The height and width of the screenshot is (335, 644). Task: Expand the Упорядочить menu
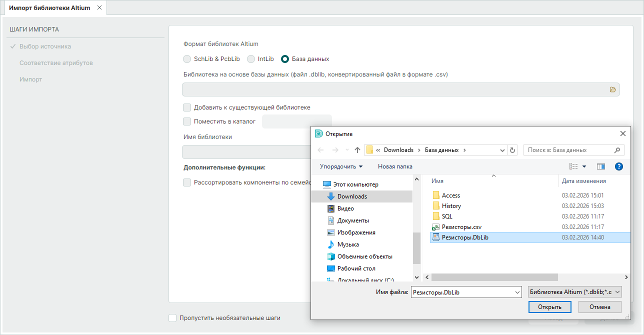pos(341,166)
